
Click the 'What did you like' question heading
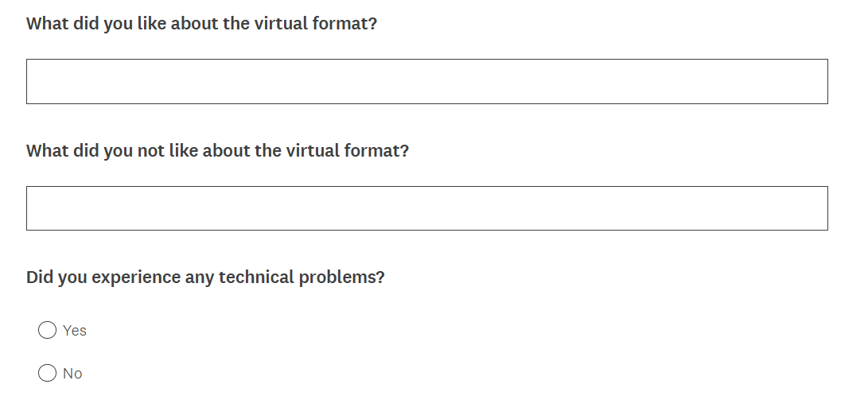[201, 23]
